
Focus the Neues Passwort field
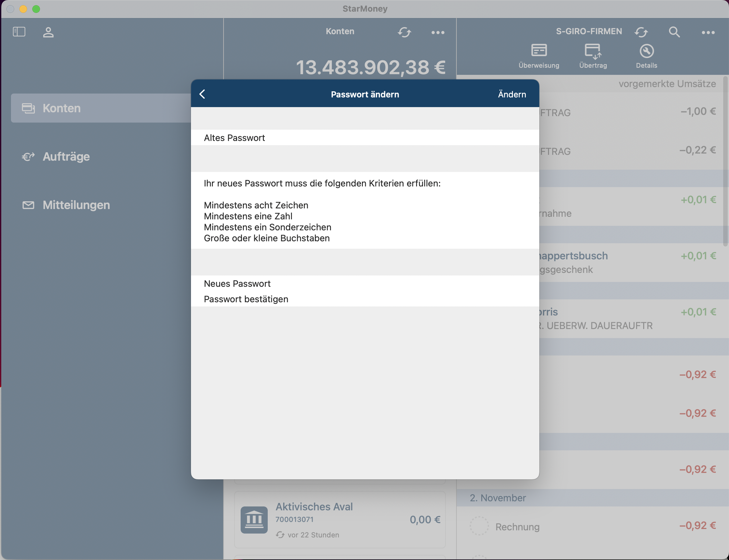[365, 283]
